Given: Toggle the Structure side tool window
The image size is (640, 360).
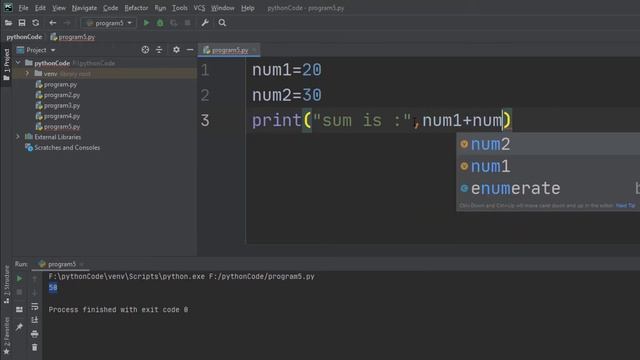Looking at the screenshot, I should point(6,284).
